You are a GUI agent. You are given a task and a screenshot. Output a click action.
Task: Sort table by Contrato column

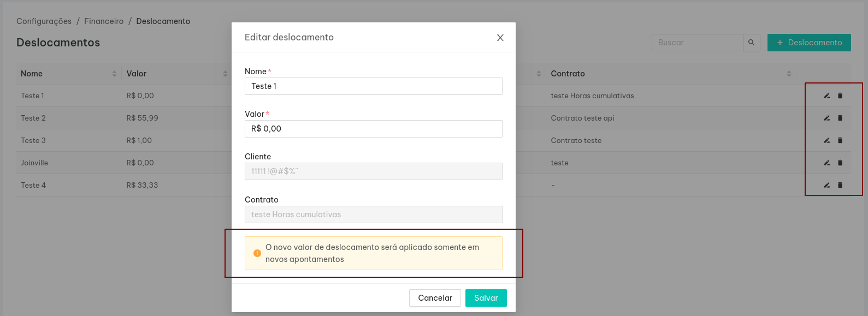point(789,74)
